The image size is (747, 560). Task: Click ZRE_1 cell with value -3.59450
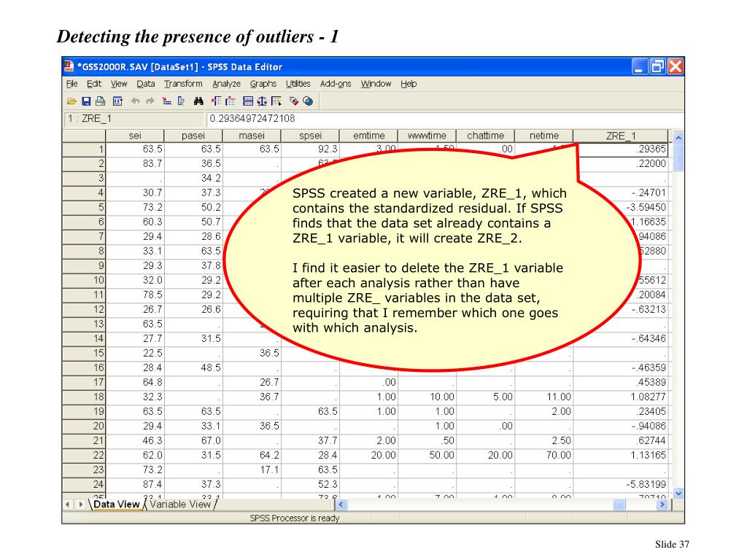(645, 208)
